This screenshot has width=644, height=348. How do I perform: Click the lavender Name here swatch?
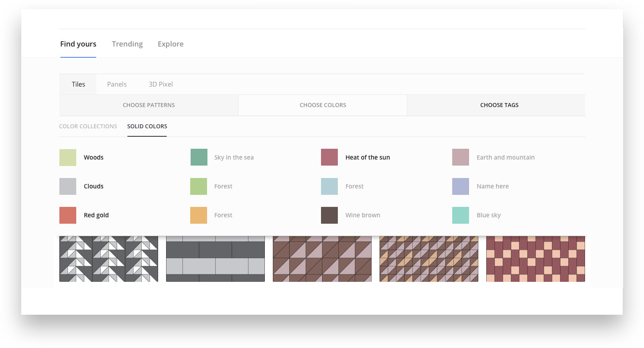[460, 186]
